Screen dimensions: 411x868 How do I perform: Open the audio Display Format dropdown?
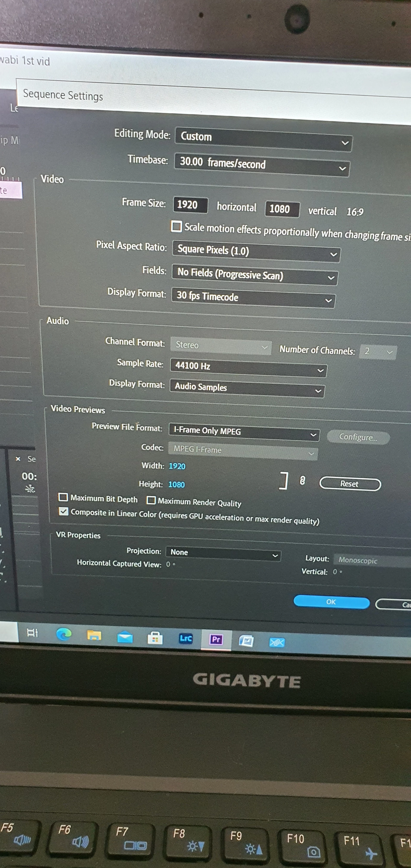pyautogui.click(x=247, y=388)
